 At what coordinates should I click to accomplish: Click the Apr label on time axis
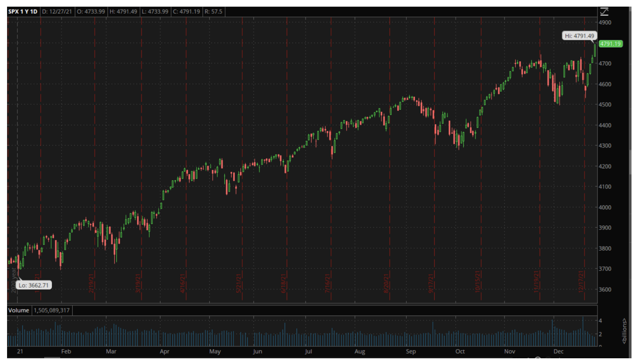[164, 352]
